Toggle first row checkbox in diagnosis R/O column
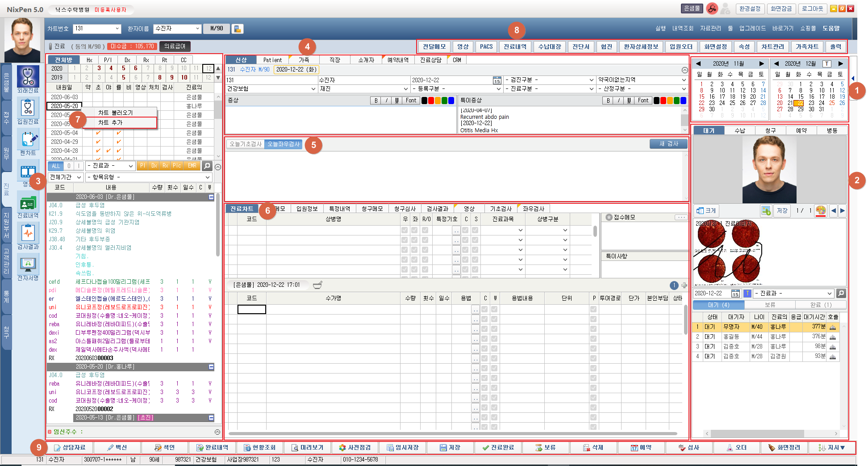 [x=425, y=230]
